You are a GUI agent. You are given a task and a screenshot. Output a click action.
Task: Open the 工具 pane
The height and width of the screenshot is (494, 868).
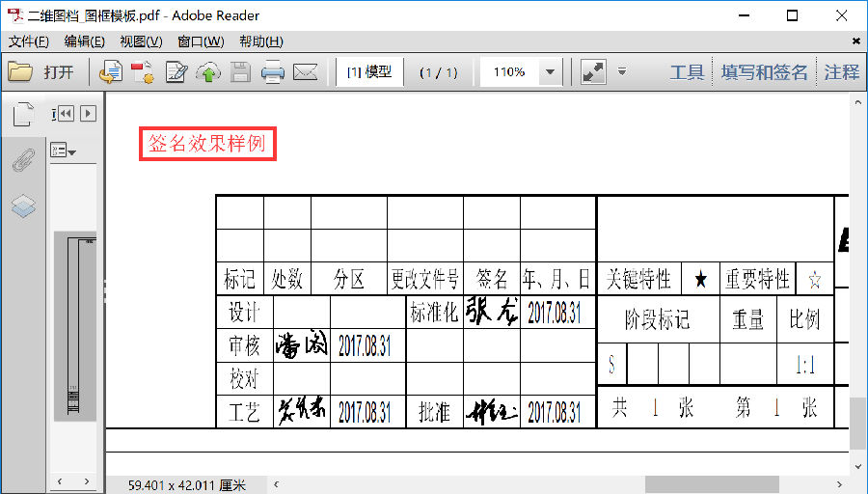(687, 72)
